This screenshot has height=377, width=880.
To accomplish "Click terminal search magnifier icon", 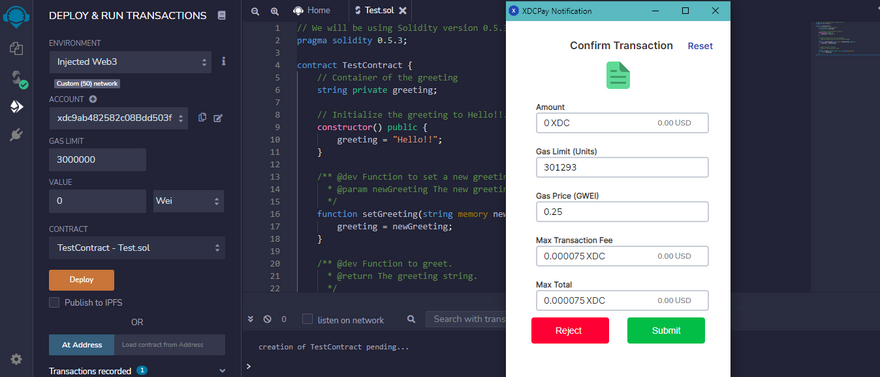I will pos(411,319).
